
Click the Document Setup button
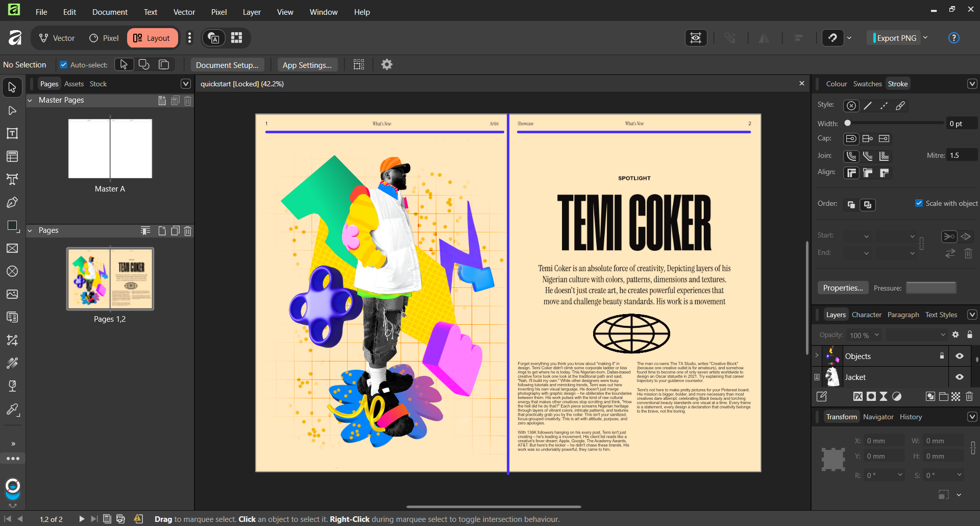pos(227,65)
